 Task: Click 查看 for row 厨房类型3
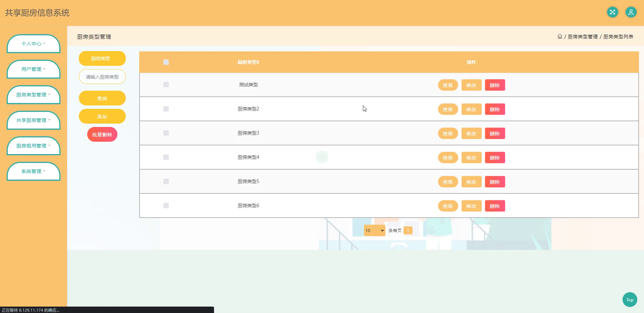point(448,133)
